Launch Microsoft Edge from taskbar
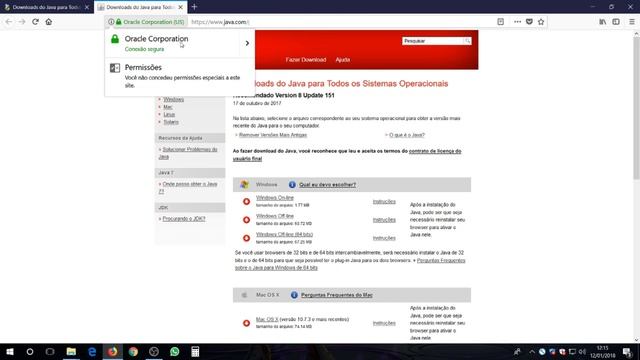This screenshot has height=360, width=640. point(92,351)
